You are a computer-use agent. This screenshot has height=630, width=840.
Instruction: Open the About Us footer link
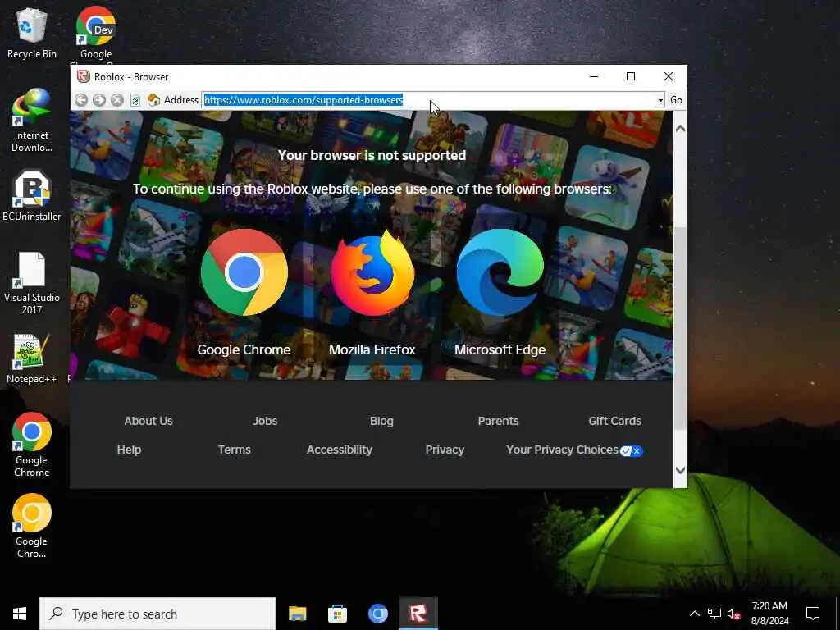pyautogui.click(x=148, y=421)
